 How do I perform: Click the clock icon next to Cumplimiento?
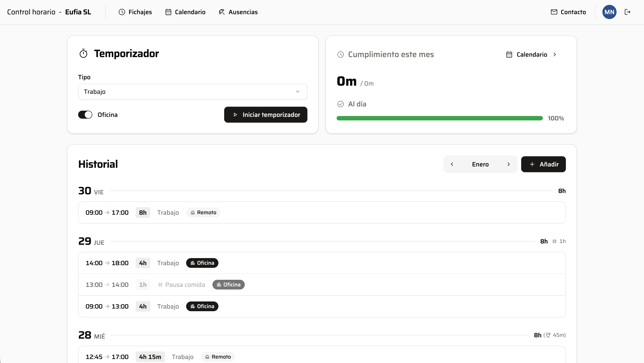point(341,54)
